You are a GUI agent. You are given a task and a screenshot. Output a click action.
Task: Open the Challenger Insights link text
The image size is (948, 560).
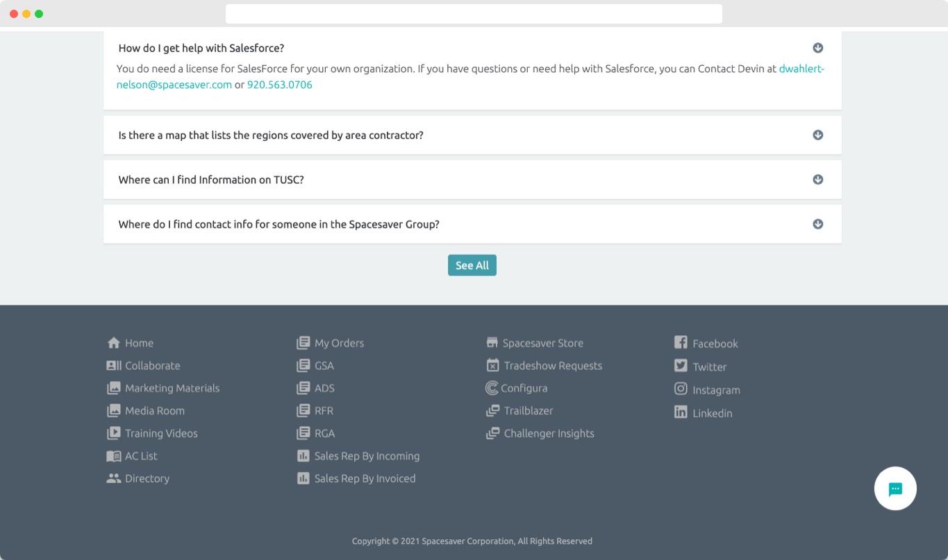tap(549, 434)
